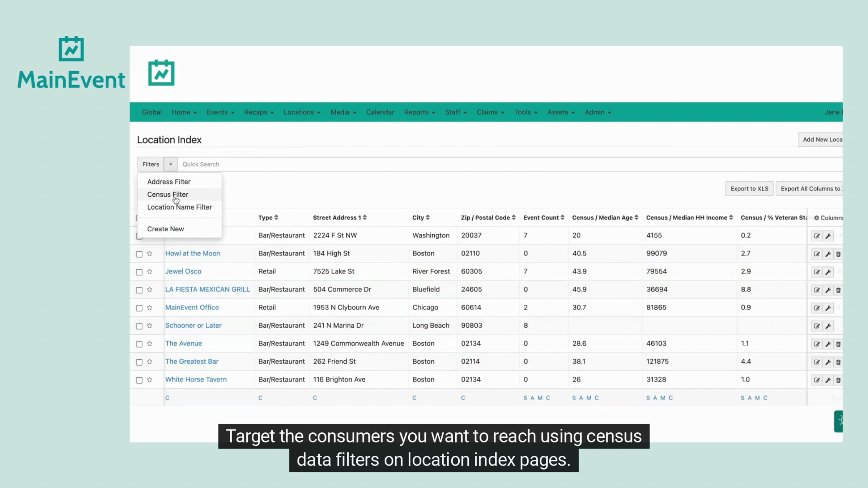Check the box for The Avenue
The image size is (868, 488).
pos(139,344)
